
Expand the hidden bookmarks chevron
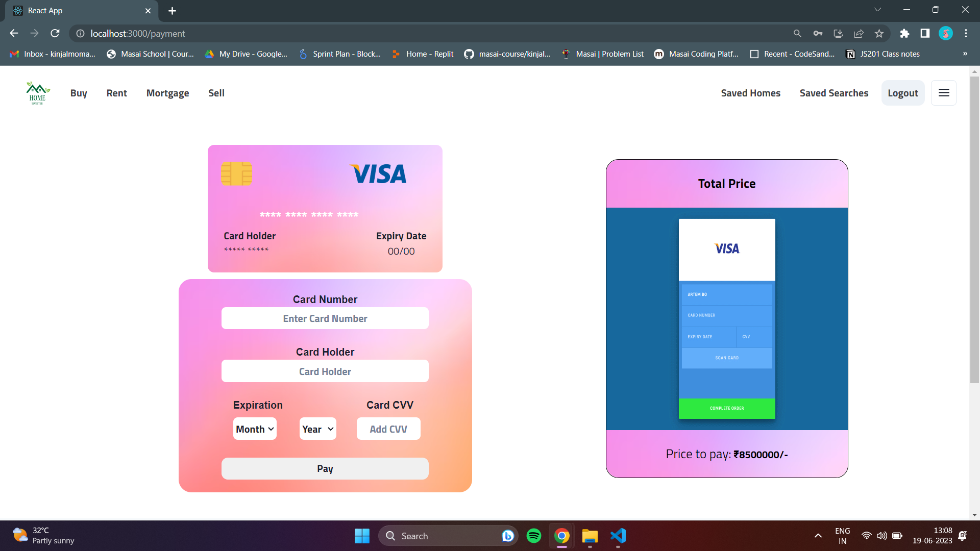pos(965,54)
